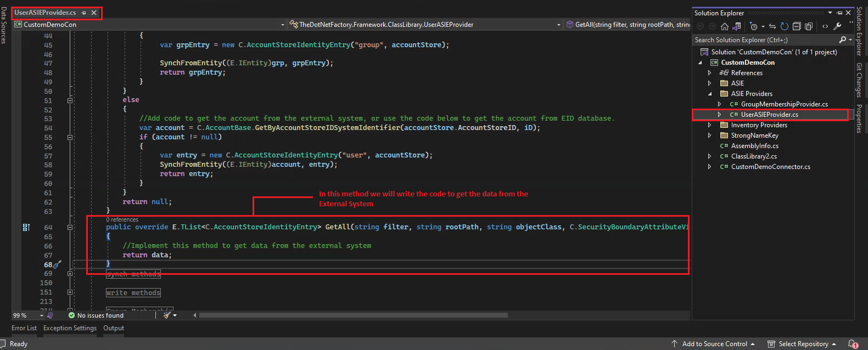868x350 pixels.
Task: Open the Exception Settings tab
Action: click(70, 328)
